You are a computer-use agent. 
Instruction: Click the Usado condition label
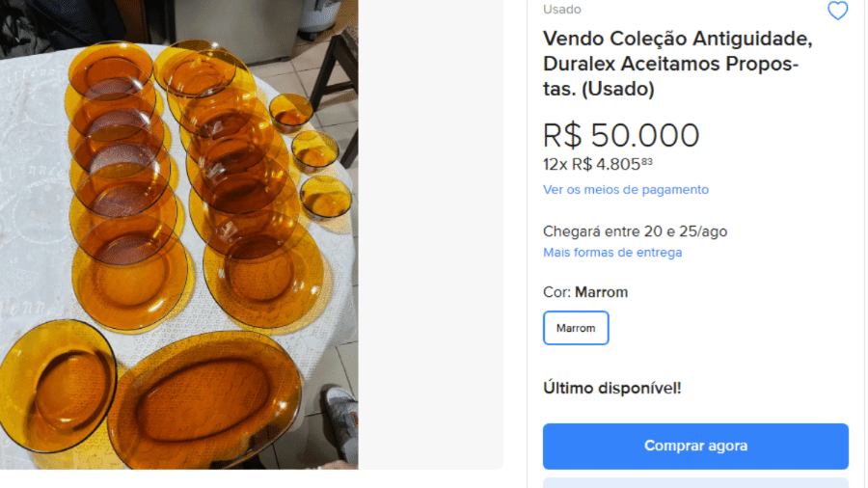(562, 10)
